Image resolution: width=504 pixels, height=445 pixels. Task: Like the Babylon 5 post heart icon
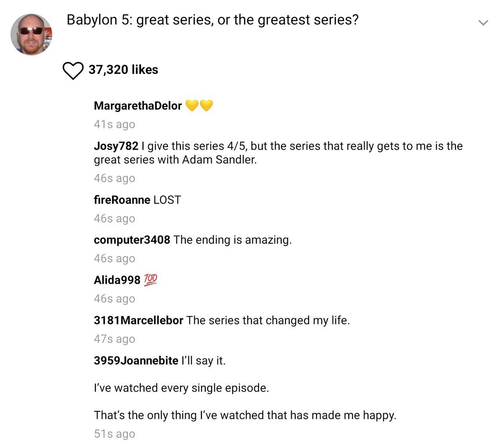pos(73,71)
